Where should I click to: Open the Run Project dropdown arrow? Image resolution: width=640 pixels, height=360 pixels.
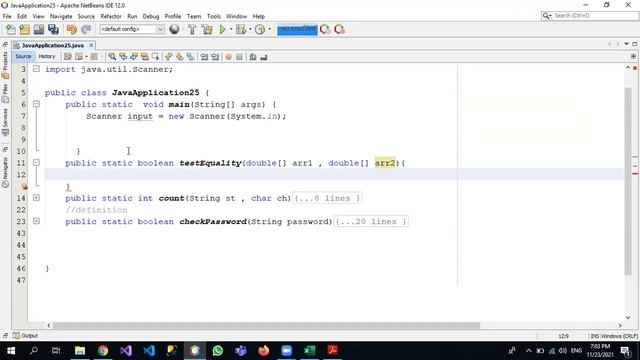pos(231,29)
